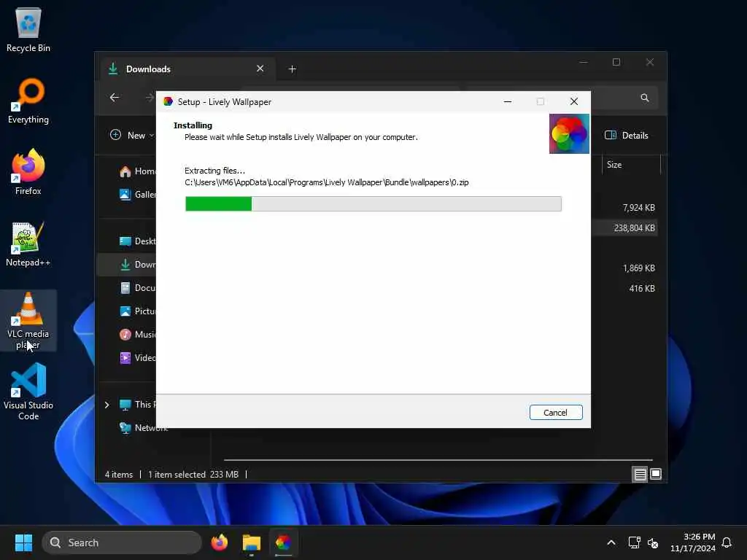Open the clock and date flyout
747x560 pixels.
(x=693, y=542)
